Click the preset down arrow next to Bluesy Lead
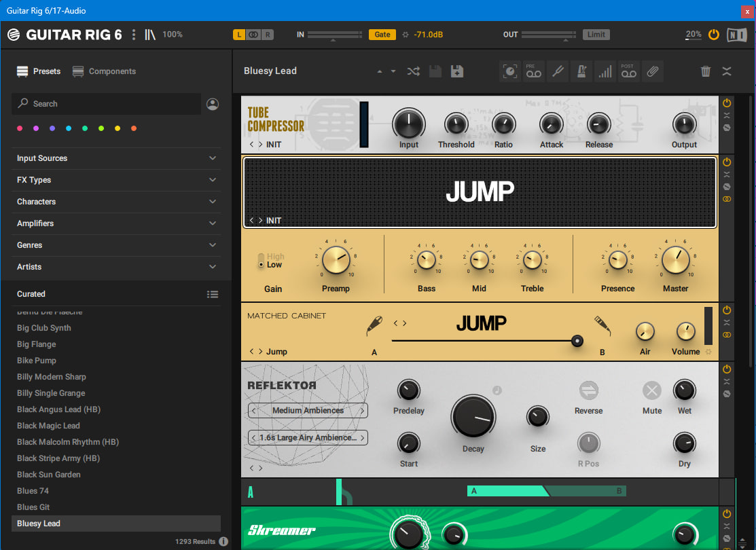The image size is (756, 550). [x=393, y=71]
